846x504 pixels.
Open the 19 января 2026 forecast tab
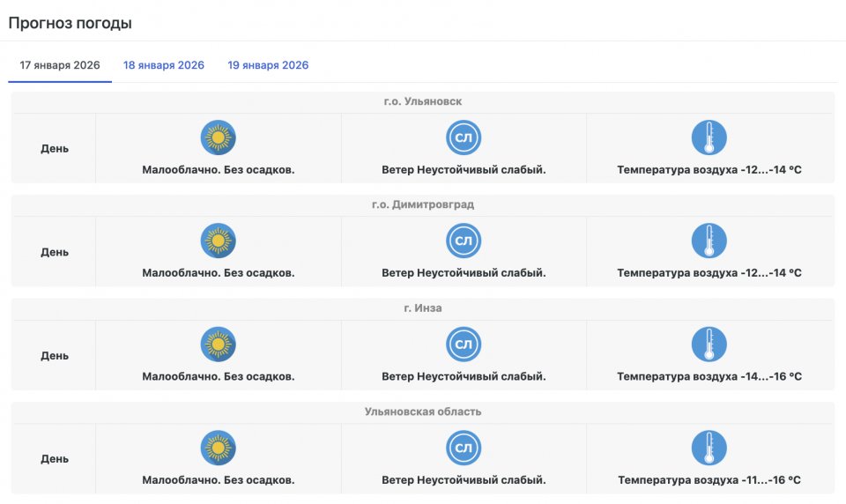268,65
